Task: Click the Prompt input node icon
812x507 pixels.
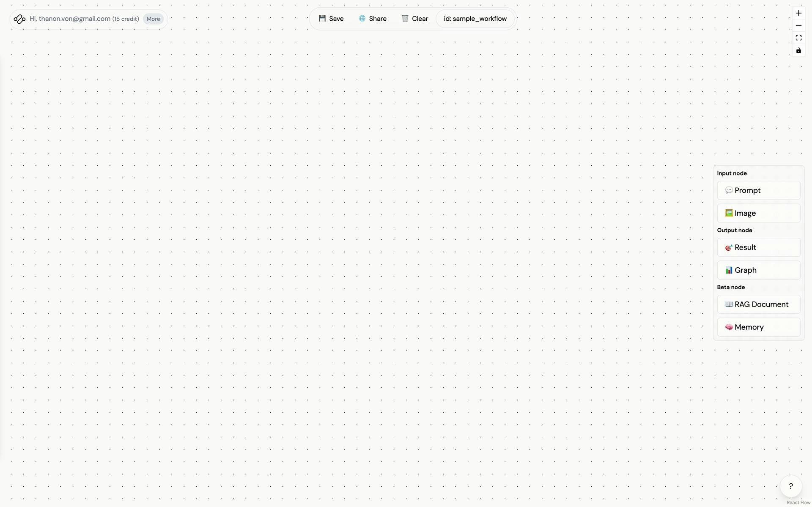Action: click(729, 190)
